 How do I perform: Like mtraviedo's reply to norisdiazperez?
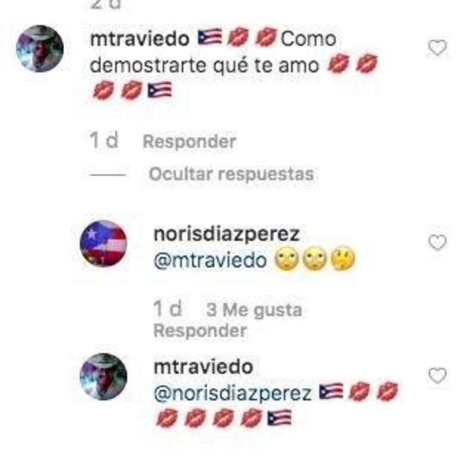coord(437,375)
